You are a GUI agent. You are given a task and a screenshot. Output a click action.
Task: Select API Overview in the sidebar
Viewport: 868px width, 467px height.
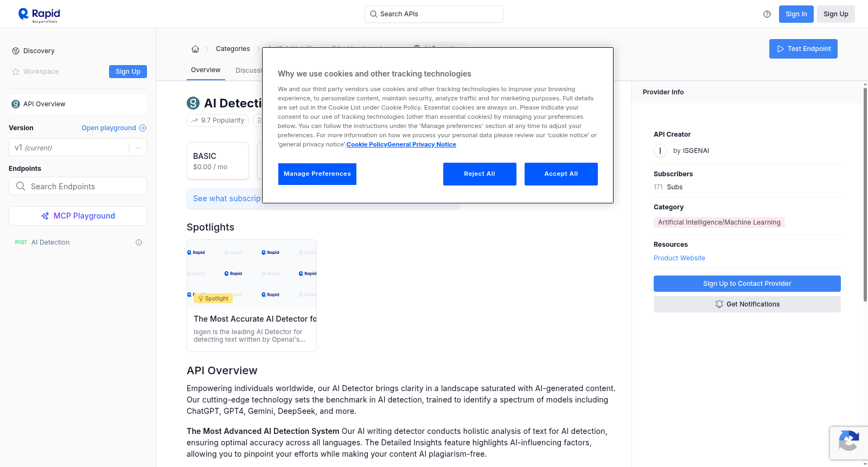(78, 104)
